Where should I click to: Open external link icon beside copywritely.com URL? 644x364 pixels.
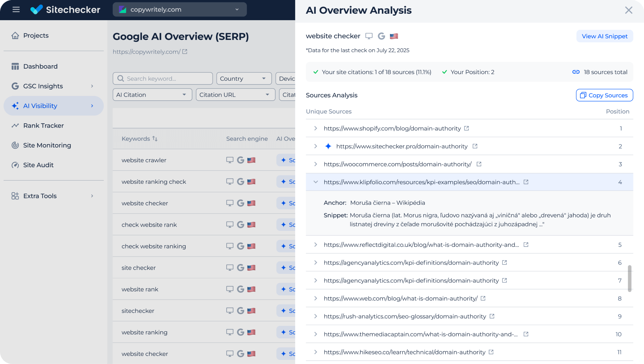185,52
